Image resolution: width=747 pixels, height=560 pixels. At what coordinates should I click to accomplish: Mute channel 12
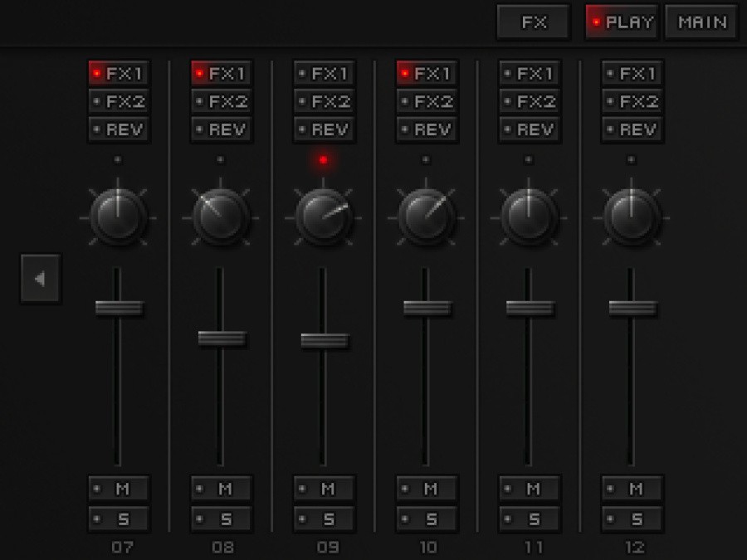pos(632,489)
